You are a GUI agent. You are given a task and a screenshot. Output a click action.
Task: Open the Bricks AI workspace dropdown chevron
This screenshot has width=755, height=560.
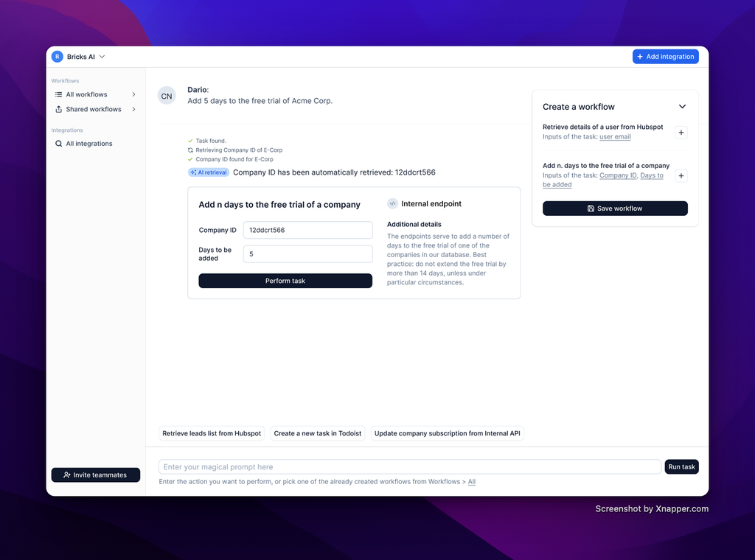click(x=102, y=57)
